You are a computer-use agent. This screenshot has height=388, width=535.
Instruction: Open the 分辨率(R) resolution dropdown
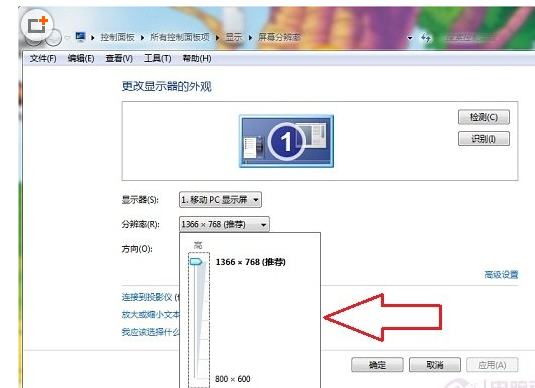(224, 224)
